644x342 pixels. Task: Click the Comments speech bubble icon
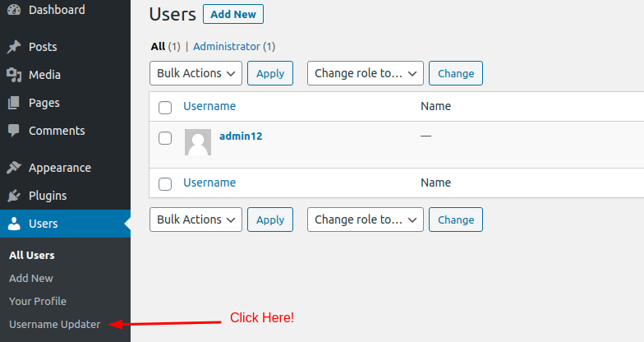(13, 131)
